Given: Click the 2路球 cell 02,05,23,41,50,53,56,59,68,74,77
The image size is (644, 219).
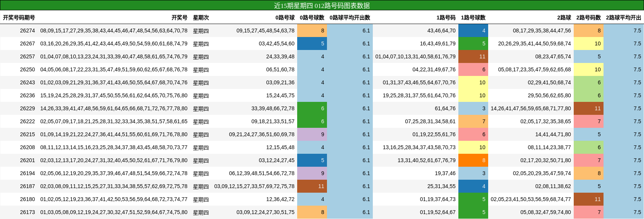Looking at the screenshot, I should (531, 199).
